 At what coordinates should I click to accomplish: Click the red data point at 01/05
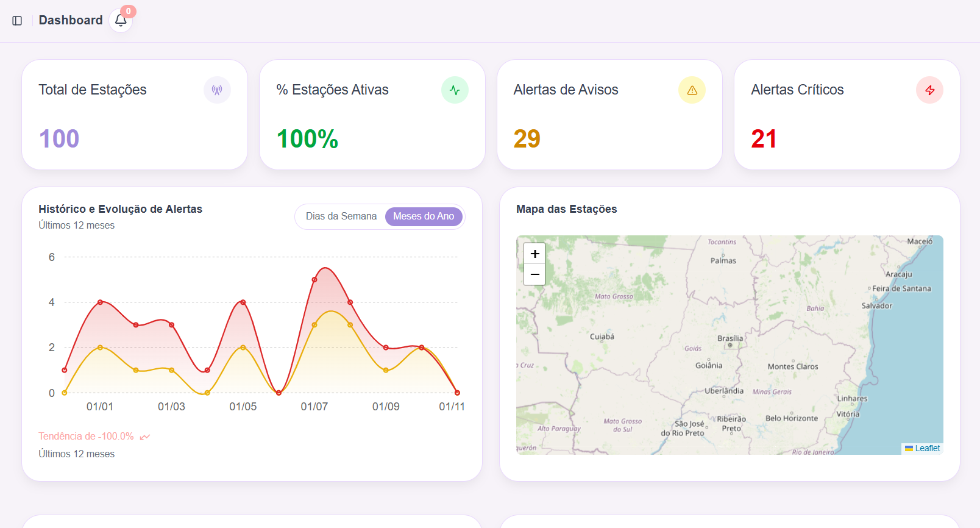coord(243,302)
